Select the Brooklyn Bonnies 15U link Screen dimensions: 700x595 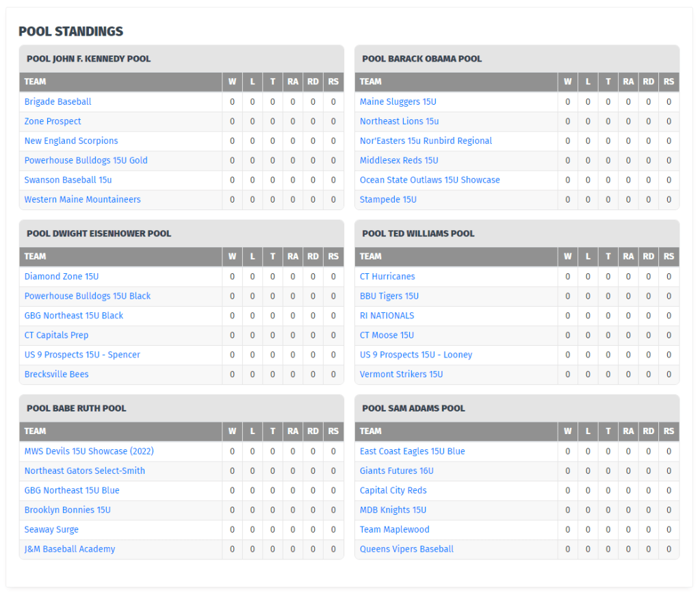[x=67, y=510]
